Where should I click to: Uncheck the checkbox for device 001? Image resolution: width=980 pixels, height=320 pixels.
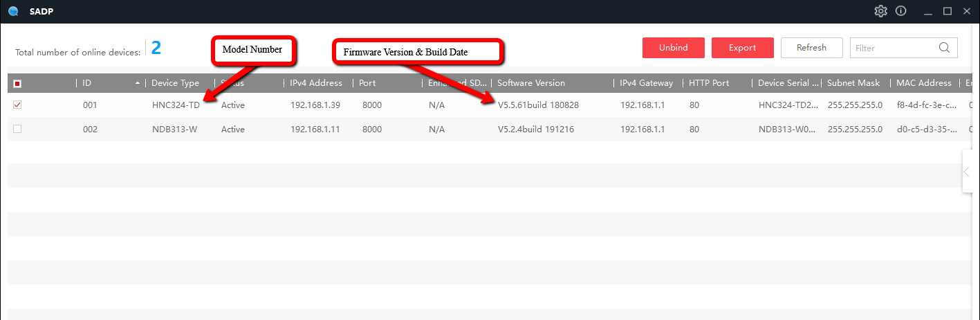point(17,105)
